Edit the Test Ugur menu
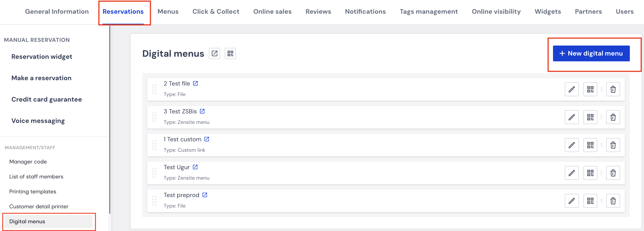 click(x=572, y=173)
